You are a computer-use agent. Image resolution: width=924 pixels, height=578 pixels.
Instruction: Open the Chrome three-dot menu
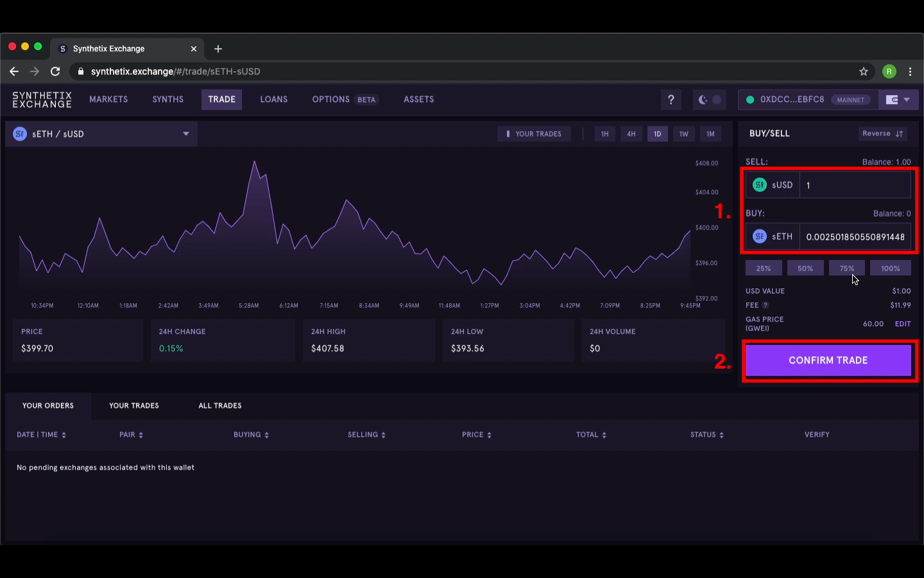tap(910, 71)
